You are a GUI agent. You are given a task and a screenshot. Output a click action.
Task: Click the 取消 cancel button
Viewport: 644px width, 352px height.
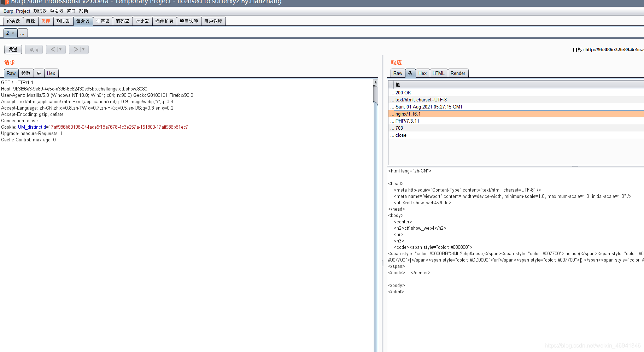(34, 49)
